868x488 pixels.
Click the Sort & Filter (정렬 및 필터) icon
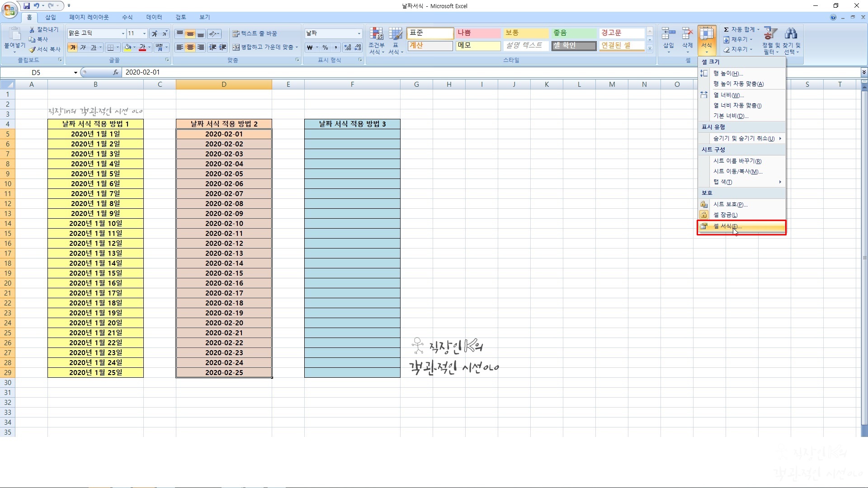[x=770, y=34]
